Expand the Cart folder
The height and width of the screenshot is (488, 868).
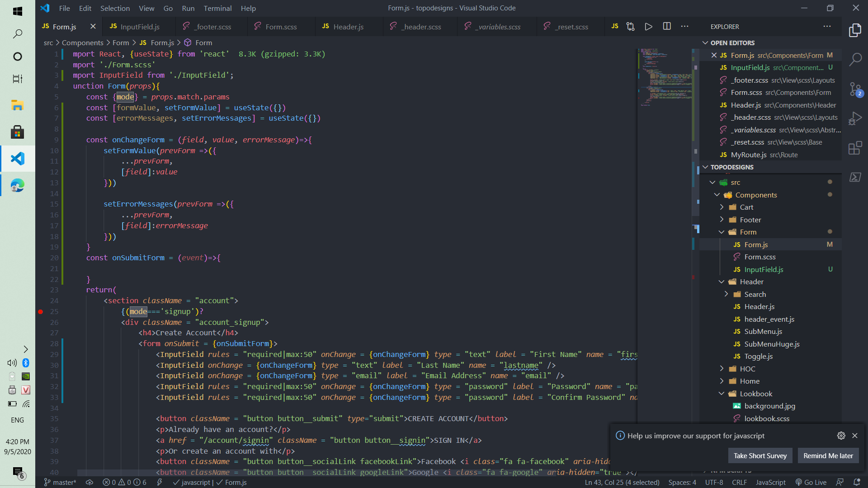[746, 207]
